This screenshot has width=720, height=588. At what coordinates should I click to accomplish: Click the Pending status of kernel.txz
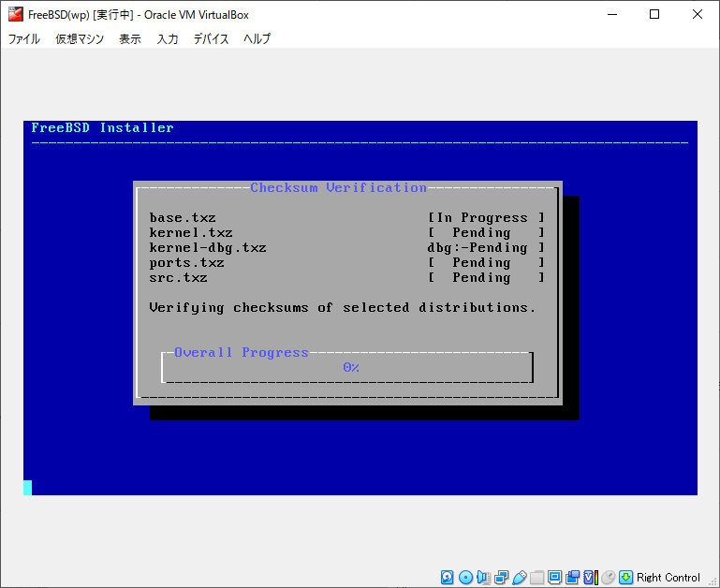[x=486, y=232]
